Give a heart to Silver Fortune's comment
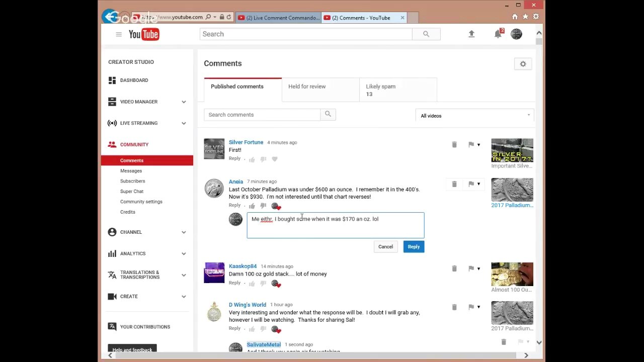This screenshot has width=644, height=362. pos(275,159)
